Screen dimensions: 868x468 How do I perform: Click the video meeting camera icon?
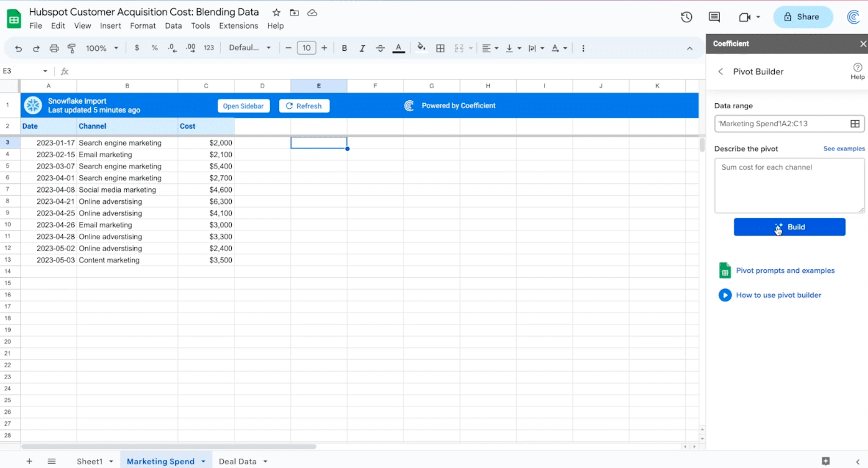tap(744, 17)
